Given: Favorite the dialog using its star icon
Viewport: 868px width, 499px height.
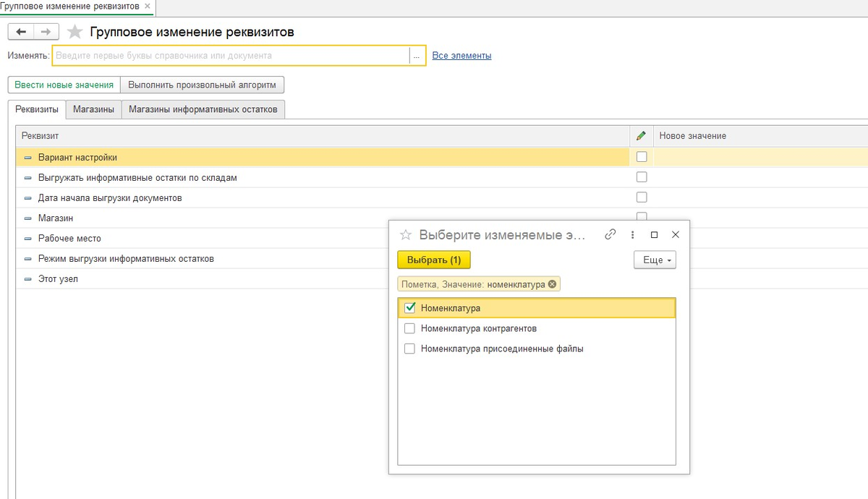Looking at the screenshot, I should coord(406,235).
